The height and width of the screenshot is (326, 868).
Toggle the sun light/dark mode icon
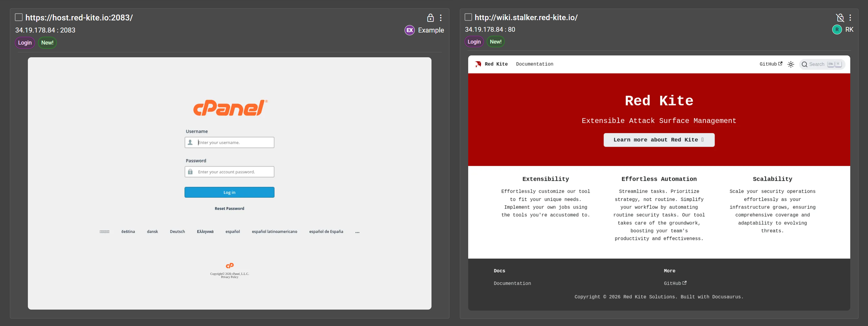[x=791, y=64]
